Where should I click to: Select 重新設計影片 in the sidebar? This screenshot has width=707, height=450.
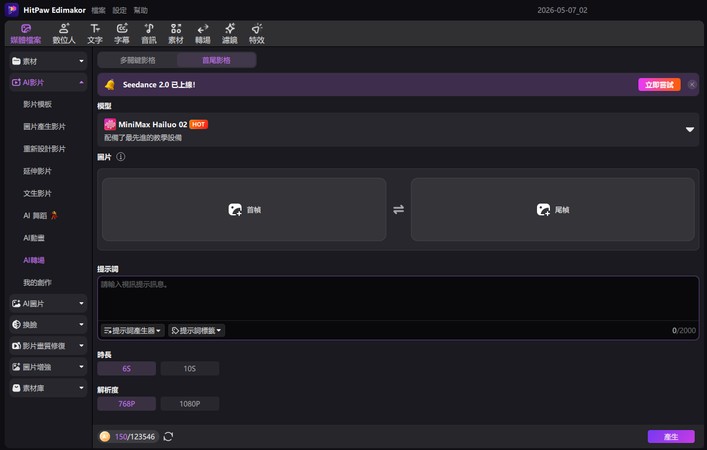coord(44,149)
